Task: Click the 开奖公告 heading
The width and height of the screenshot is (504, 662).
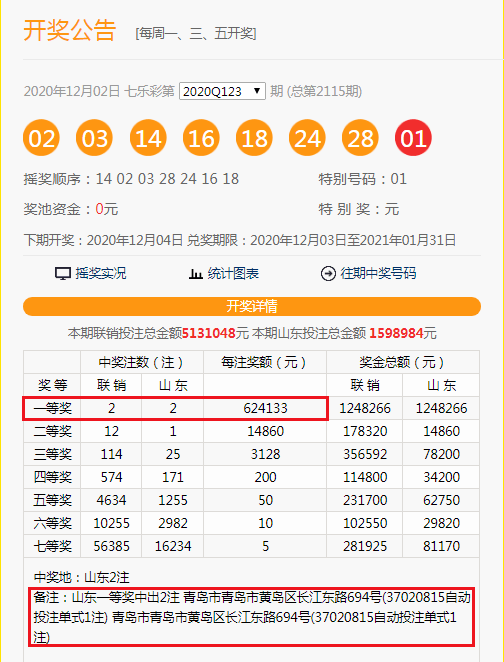Action: pos(70,30)
